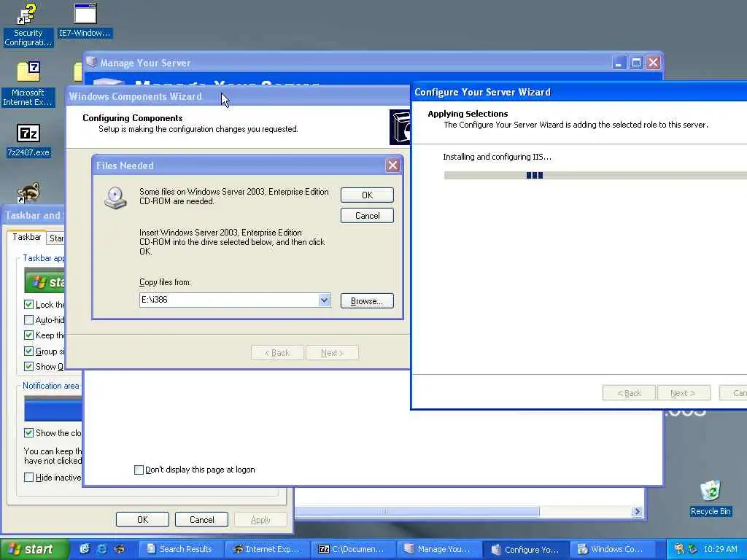The width and height of the screenshot is (747, 560).
Task: Expand the Copy files from dropdown arrow
Action: click(x=325, y=300)
